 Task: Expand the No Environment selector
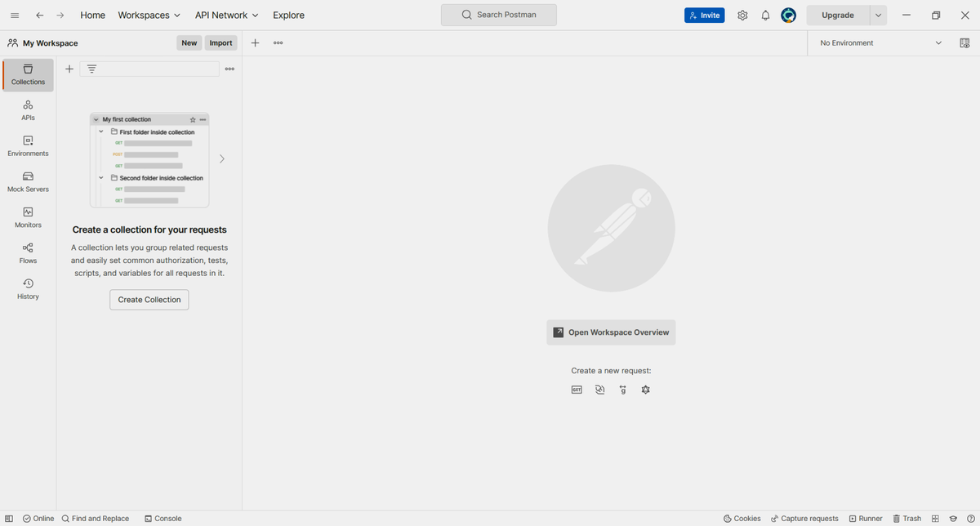(x=880, y=42)
